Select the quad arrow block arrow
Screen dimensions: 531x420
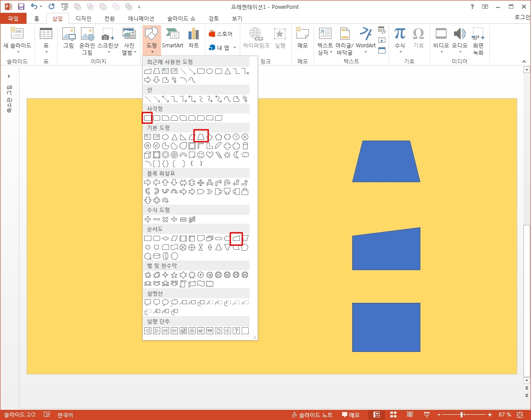pyautogui.click(x=200, y=183)
